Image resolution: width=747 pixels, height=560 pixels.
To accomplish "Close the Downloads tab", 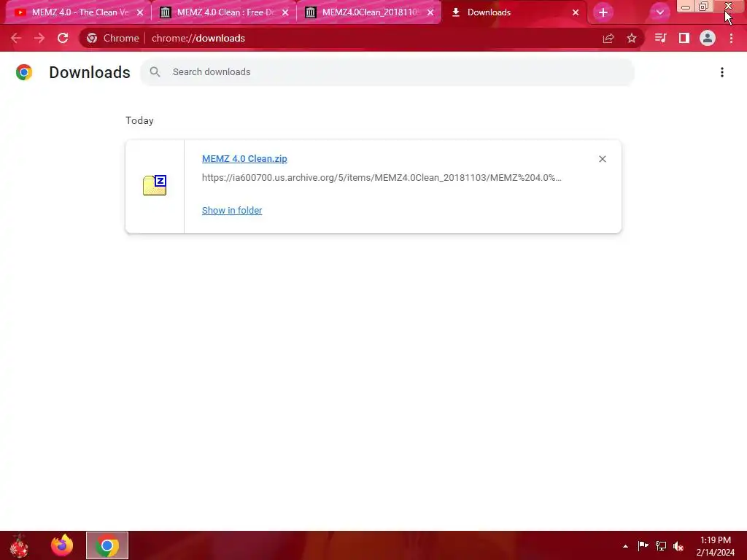I will (576, 13).
